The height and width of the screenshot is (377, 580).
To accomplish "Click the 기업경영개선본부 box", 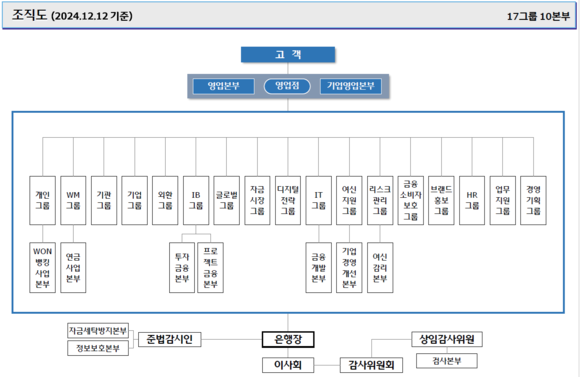I will click(x=349, y=268).
